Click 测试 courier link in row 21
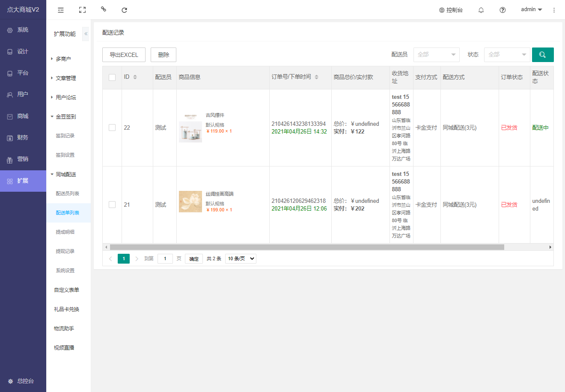The height and width of the screenshot is (392, 565). (161, 205)
